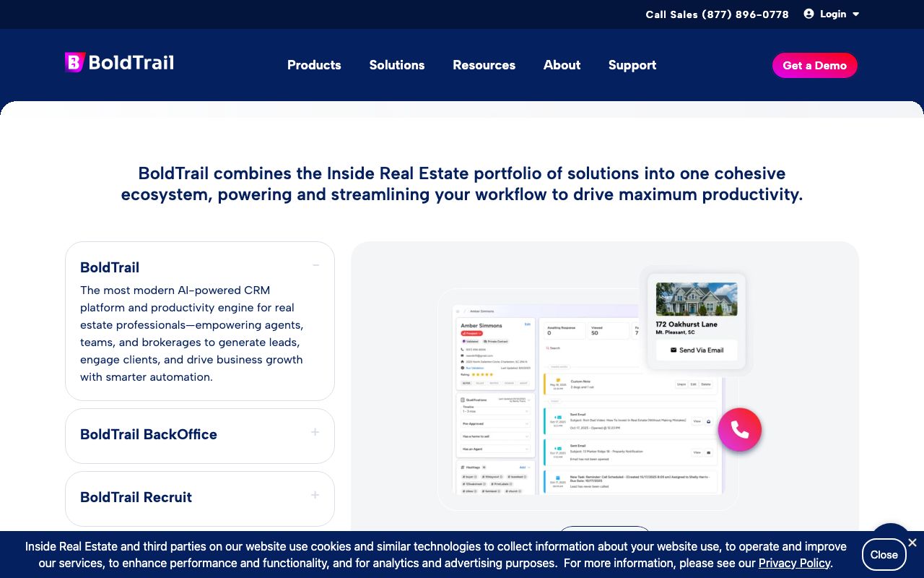Click the Get a Demo button
Screen dimensions: 924x578
pyautogui.click(x=815, y=65)
